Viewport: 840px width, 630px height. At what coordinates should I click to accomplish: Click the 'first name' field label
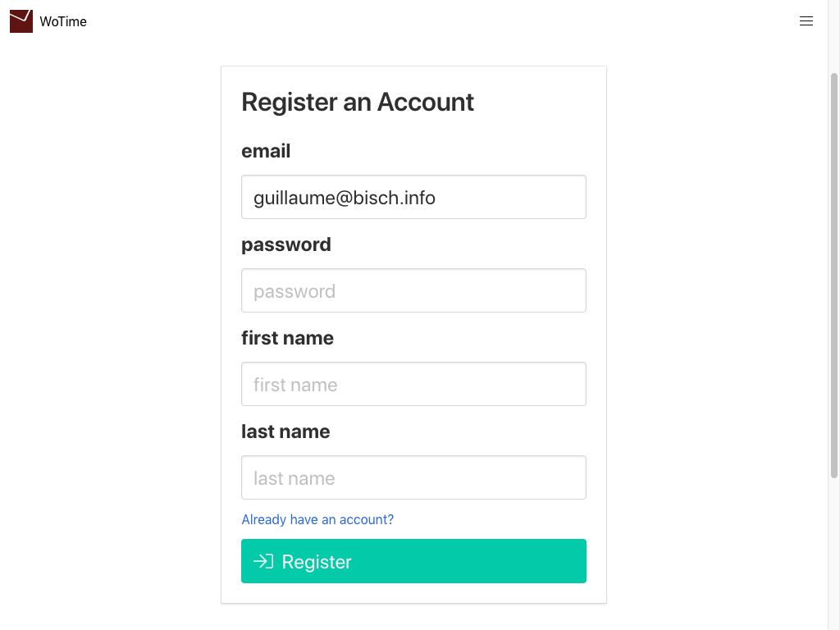pyautogui.click(x=287, y=338)
